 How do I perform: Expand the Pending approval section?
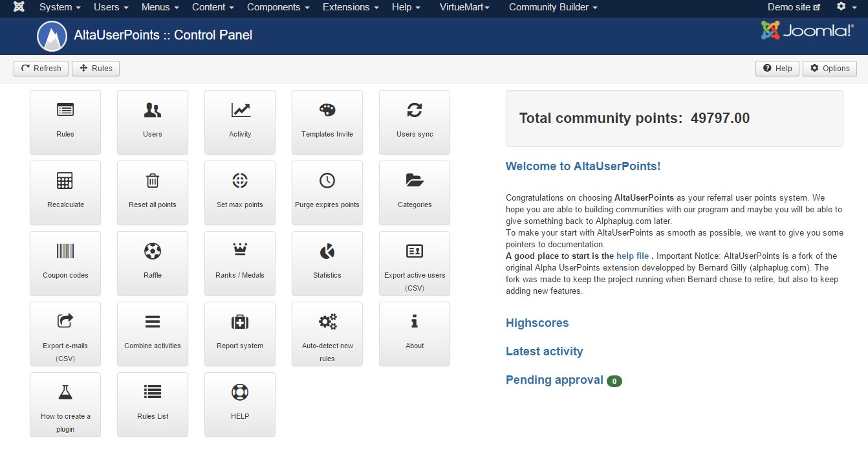click(554, 380)
